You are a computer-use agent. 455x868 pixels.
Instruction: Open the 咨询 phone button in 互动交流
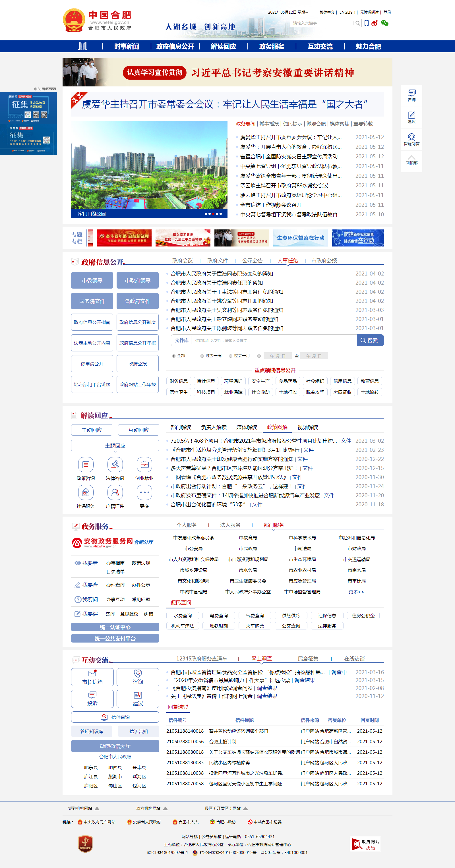[138, 677]
